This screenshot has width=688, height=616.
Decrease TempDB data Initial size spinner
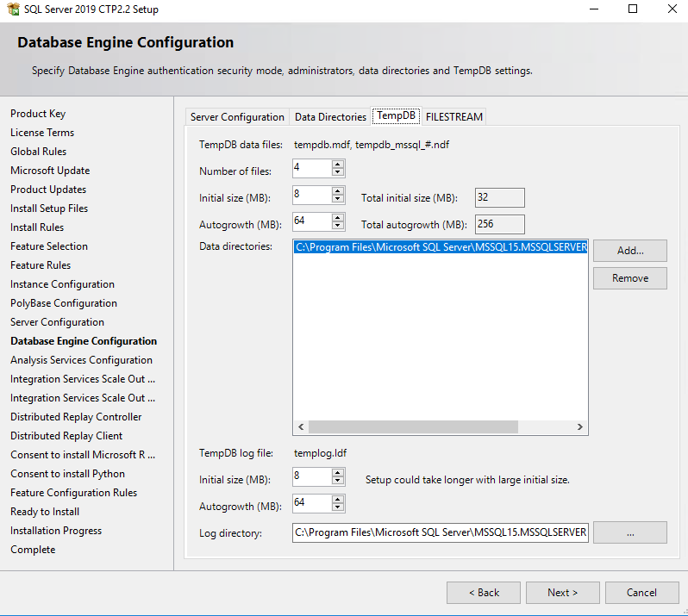coord(337,199)
